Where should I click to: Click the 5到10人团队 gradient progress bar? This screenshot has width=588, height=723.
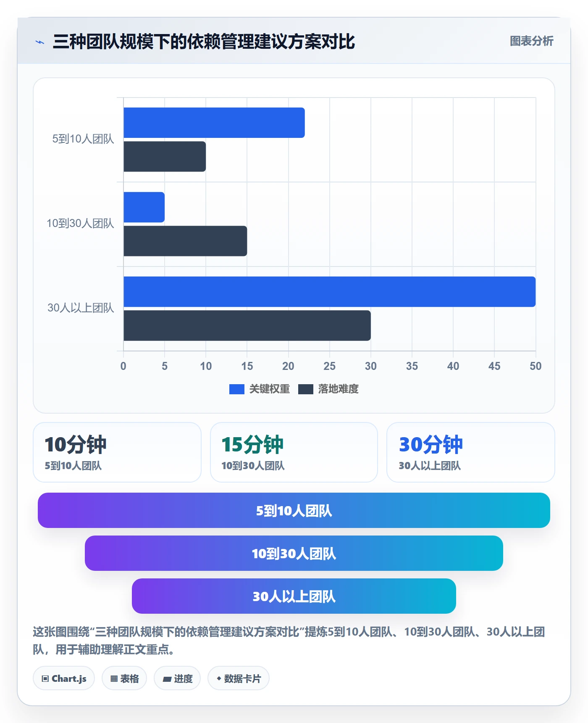tap(294, 510)
